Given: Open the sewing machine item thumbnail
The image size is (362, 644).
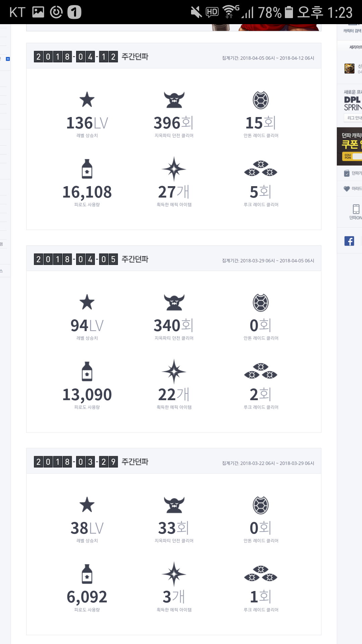Looking at the screenshot, I should (x=350, y=68).
